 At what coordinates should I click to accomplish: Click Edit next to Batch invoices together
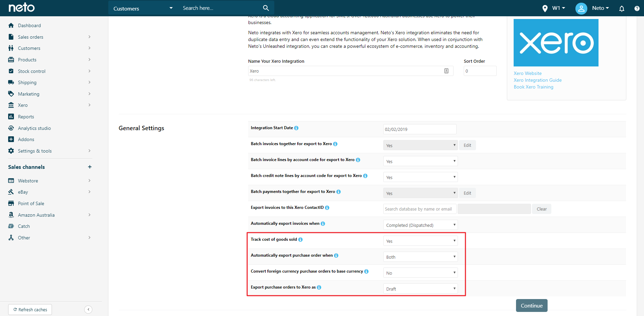[467, 145]
